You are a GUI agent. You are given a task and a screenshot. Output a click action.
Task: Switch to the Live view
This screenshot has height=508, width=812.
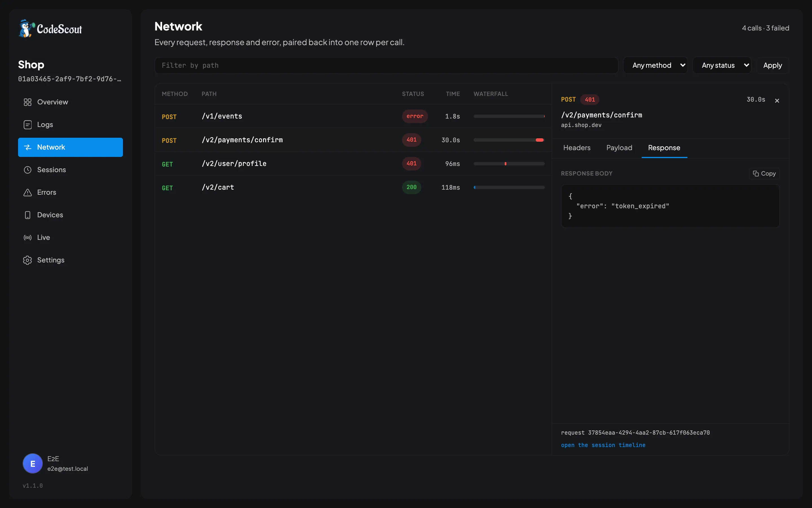[x=70, y=238]
